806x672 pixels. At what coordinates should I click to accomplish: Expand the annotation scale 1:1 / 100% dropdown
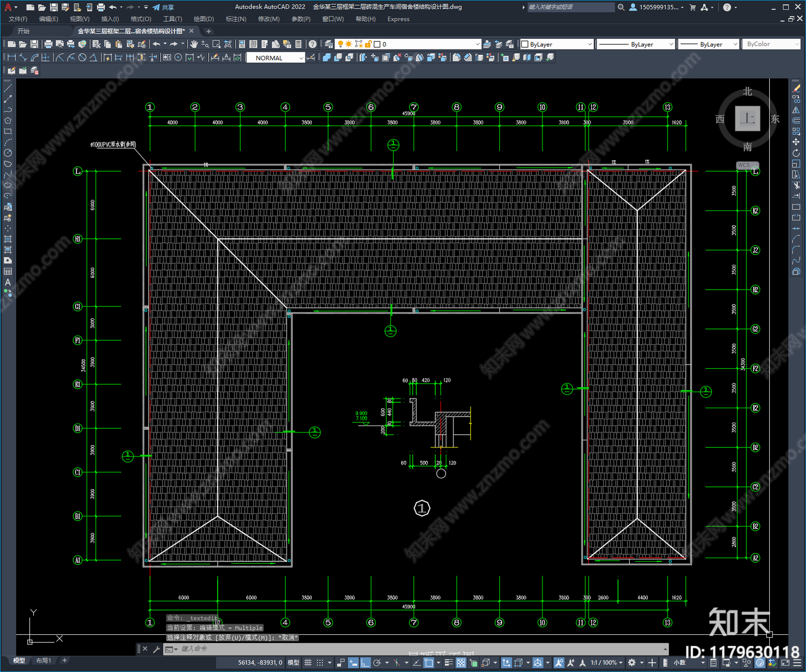[x=607, y=662]
